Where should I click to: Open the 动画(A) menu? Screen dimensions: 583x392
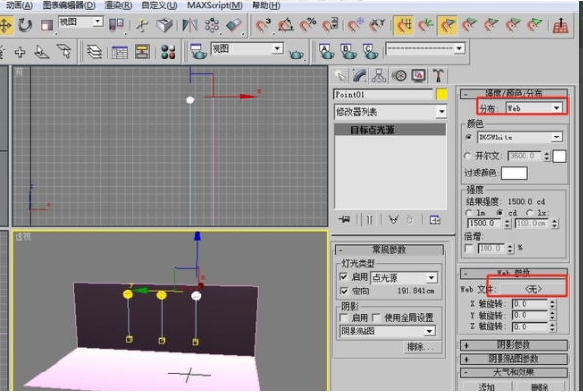point(19,5)
